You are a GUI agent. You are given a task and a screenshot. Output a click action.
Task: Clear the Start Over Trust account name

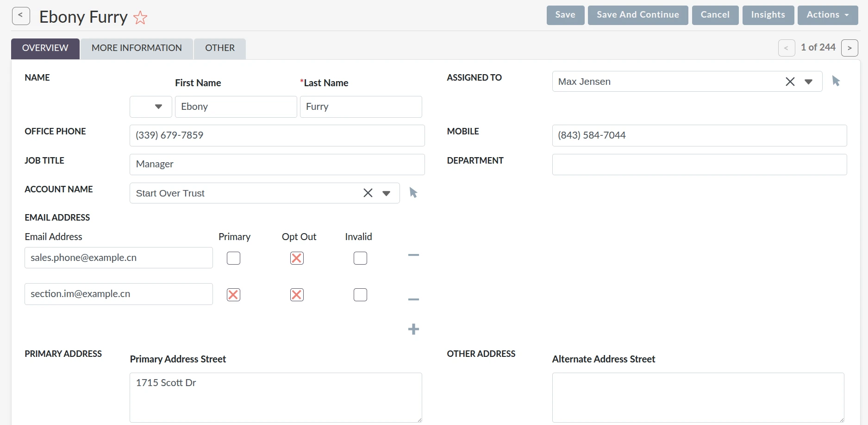click(368, 193)
